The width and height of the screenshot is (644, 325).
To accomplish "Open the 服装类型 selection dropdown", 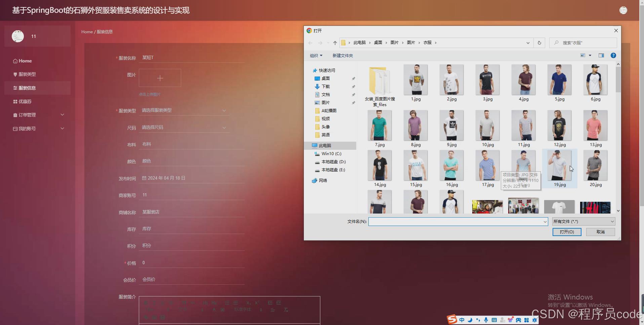I will pyautogui.click(x=184, y=110).
